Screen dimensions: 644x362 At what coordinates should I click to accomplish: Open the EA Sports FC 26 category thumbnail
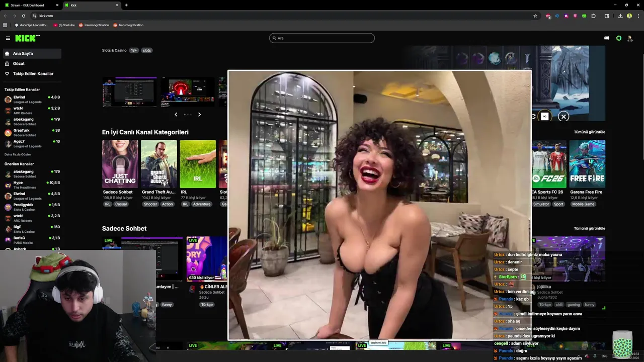pyautogui.click(x=549, y=164)
